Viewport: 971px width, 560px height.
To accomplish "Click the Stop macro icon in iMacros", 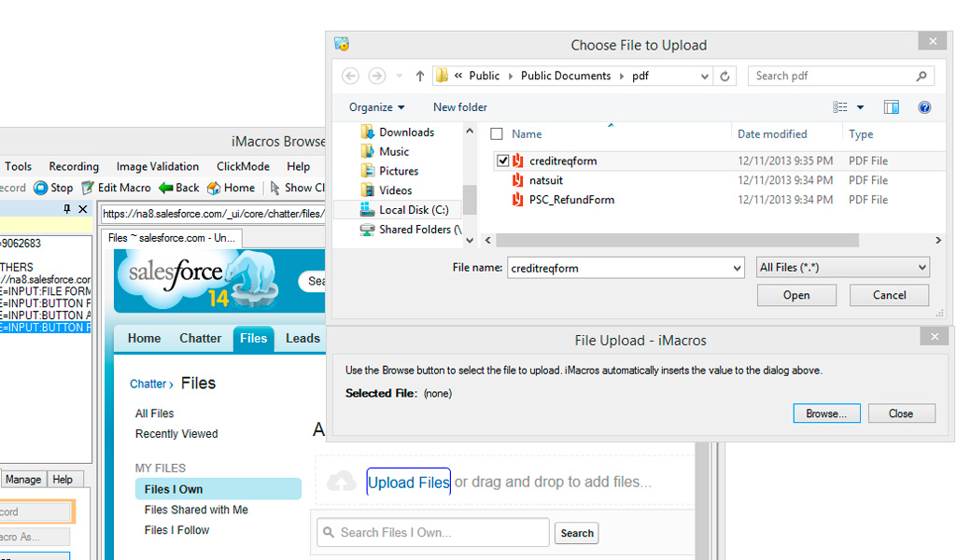I will 40,188.
